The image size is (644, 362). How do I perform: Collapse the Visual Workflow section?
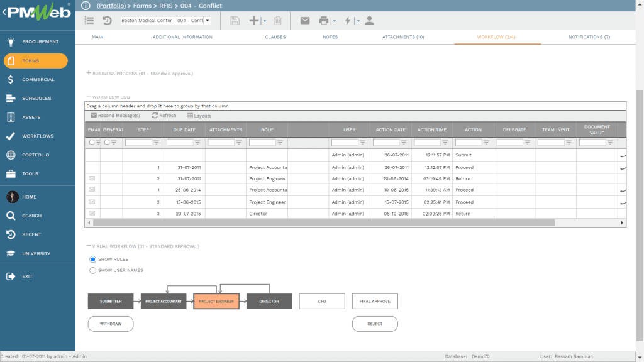click(88, 246)
